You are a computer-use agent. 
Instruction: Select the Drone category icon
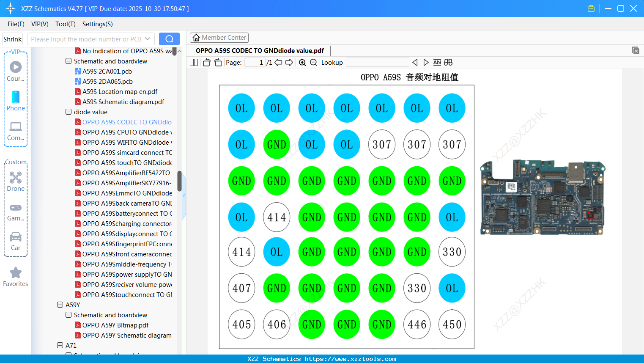[16, 181]
